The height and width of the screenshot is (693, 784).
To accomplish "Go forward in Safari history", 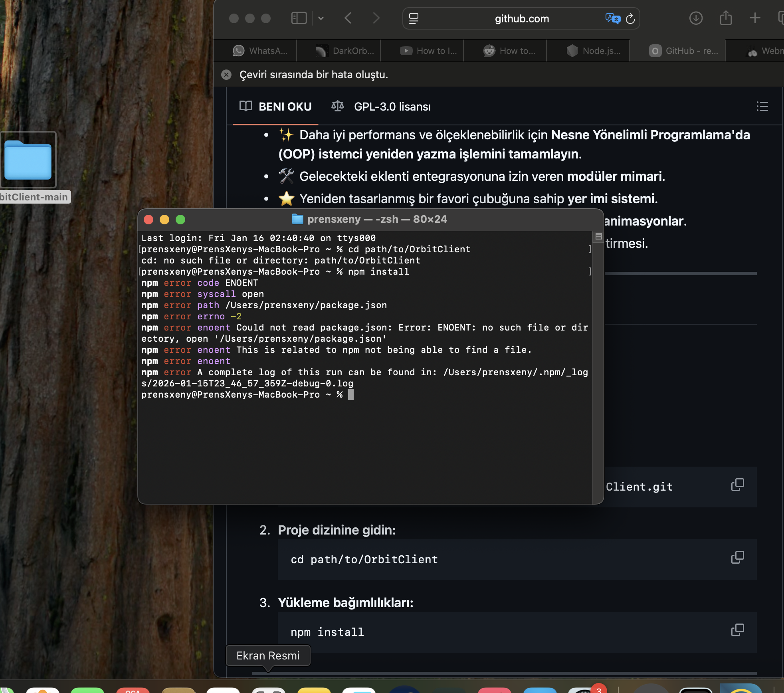I will (376, 18).
